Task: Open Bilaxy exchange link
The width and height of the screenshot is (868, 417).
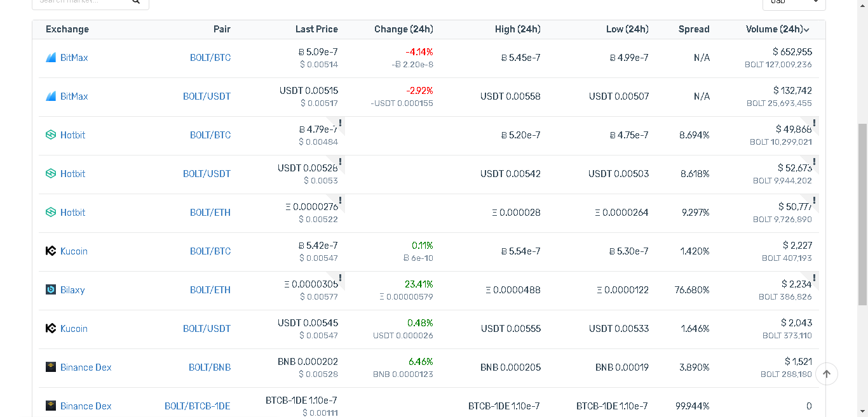Action: [x=72, y=290]
